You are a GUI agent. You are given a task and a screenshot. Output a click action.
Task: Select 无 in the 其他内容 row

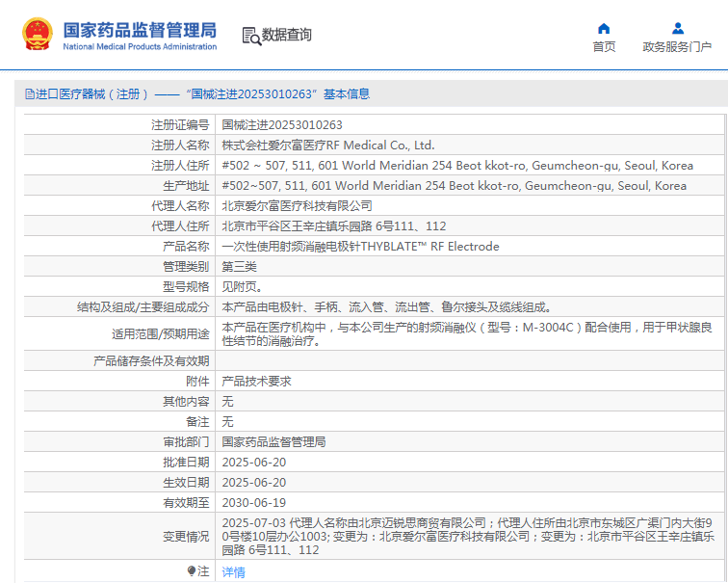click(227, 402)
